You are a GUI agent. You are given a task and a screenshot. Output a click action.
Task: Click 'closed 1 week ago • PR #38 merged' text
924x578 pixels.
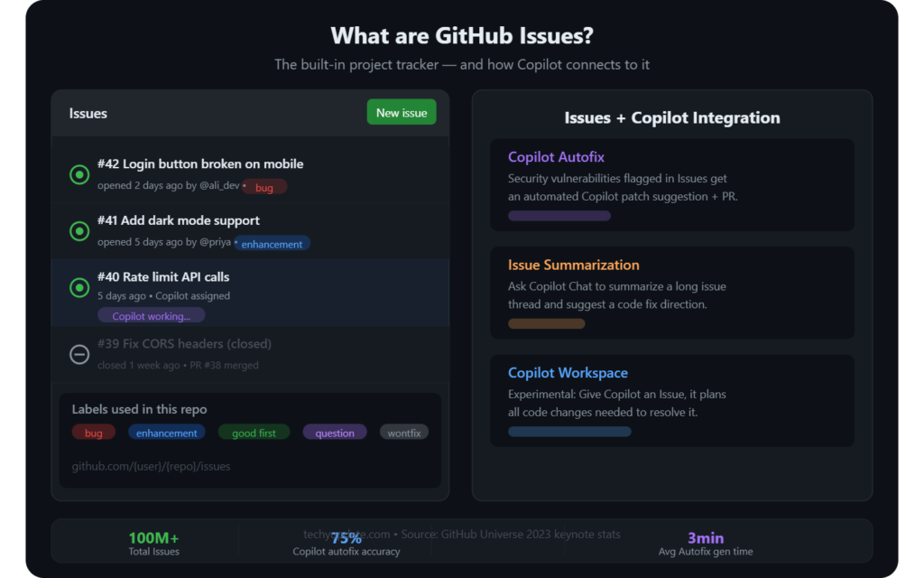(178, 365)
